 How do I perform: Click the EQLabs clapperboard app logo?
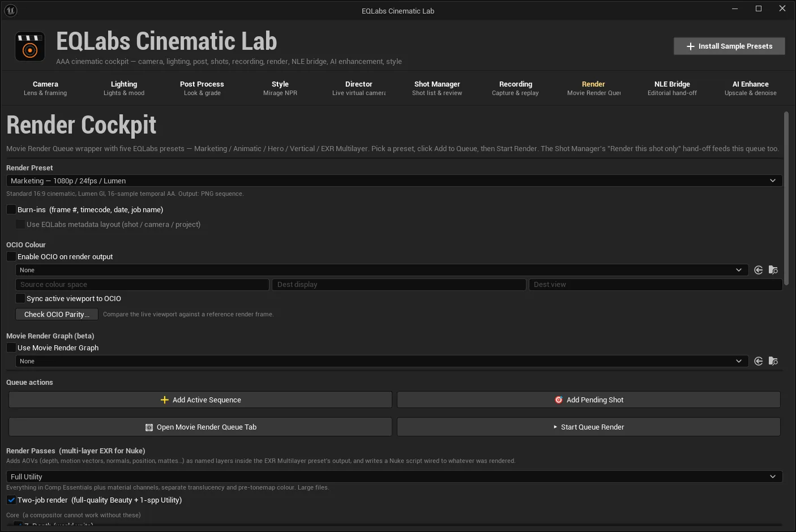[30, 46]
